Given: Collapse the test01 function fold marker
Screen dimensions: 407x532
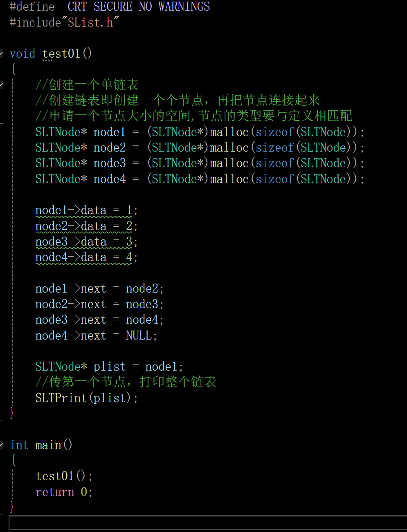Looking at the screenshot, I should (2, 54).
